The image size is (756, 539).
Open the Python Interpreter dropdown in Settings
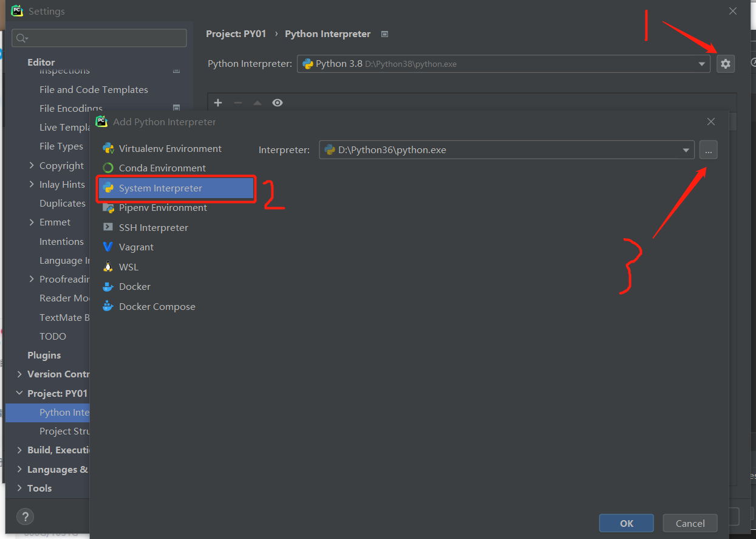click(x=702, y=64)
